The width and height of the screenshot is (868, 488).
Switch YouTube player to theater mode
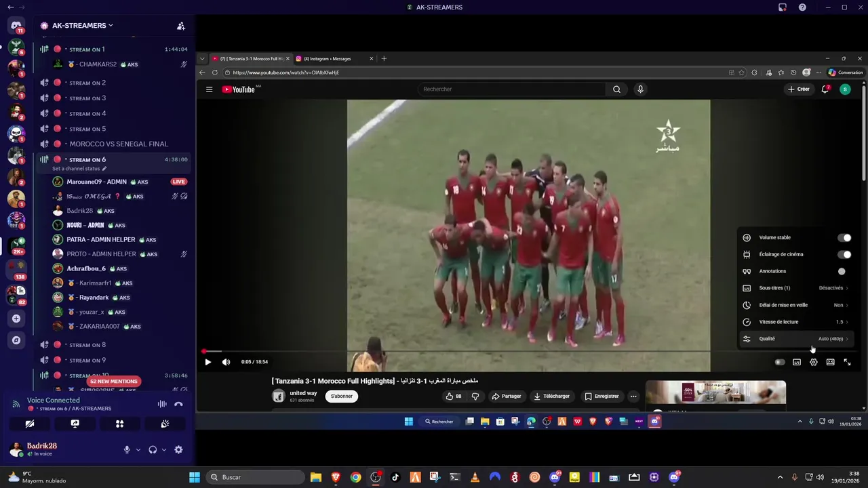coord(830,362)
